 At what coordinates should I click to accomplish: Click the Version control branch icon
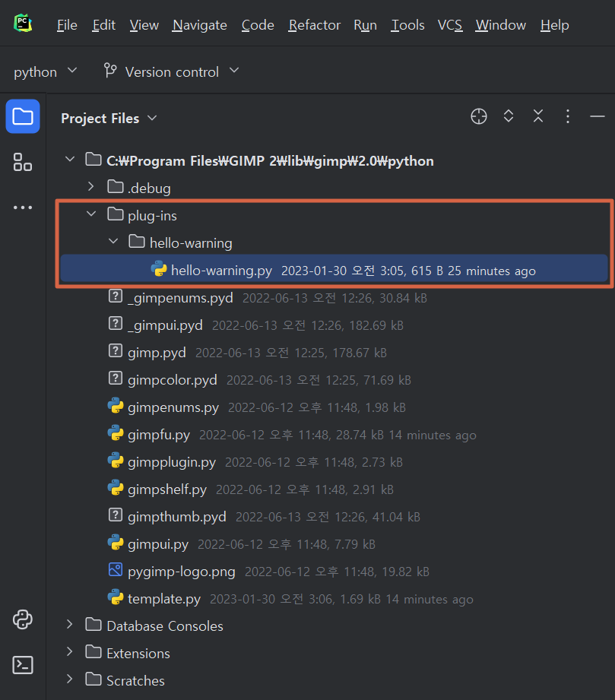coord(110,71)
